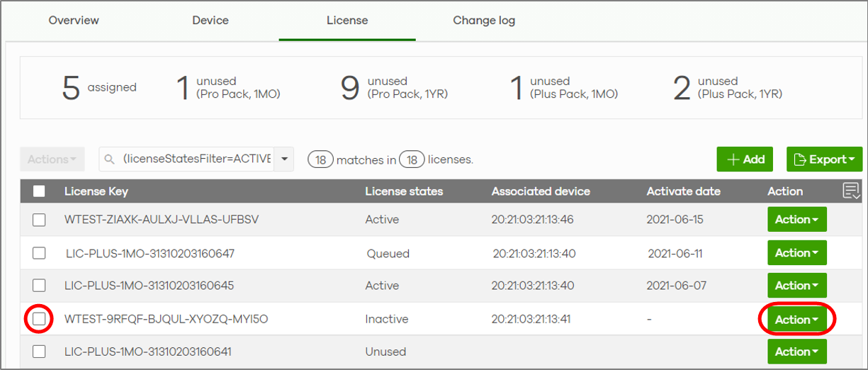This screenshot has height=370, width=868.
Task: Open Action dropdown for the Inactive license
Action: (796, 320)
